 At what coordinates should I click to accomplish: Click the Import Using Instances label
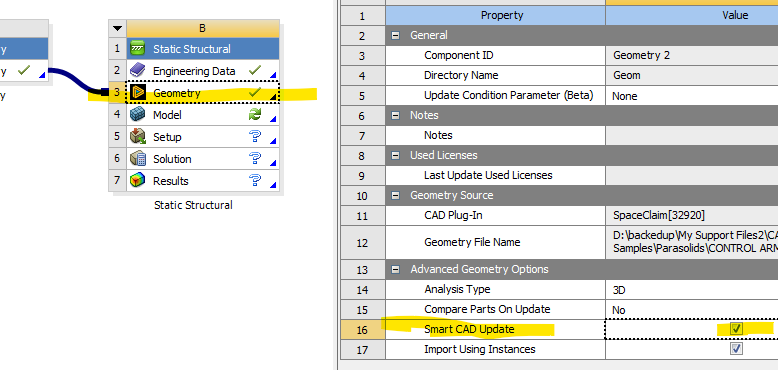pyautogui.click(x=480, y=349)
